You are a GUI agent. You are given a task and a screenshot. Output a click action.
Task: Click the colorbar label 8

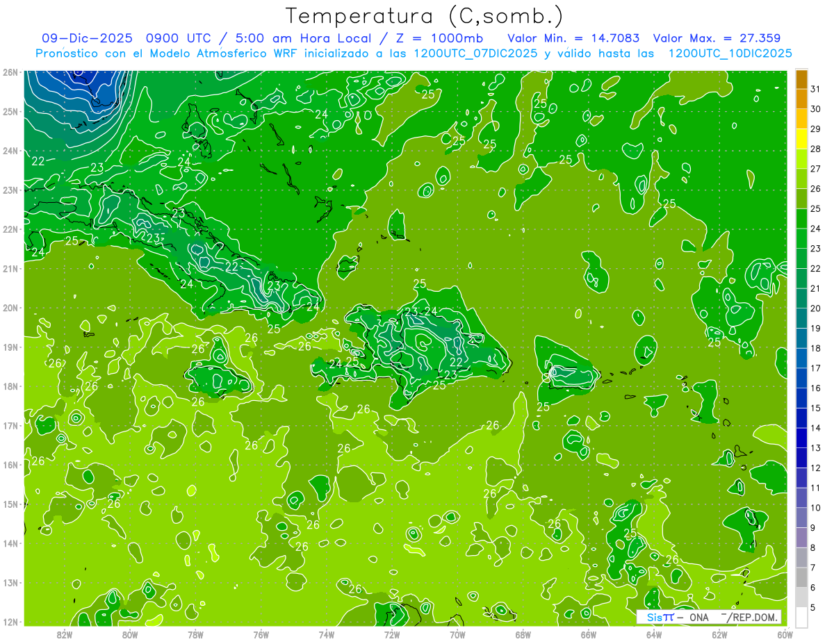click(813, 548)
